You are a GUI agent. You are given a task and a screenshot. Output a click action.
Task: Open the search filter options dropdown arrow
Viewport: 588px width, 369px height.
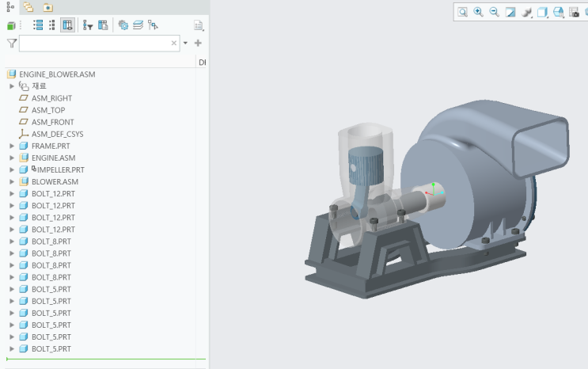click(x=185, y=44)
